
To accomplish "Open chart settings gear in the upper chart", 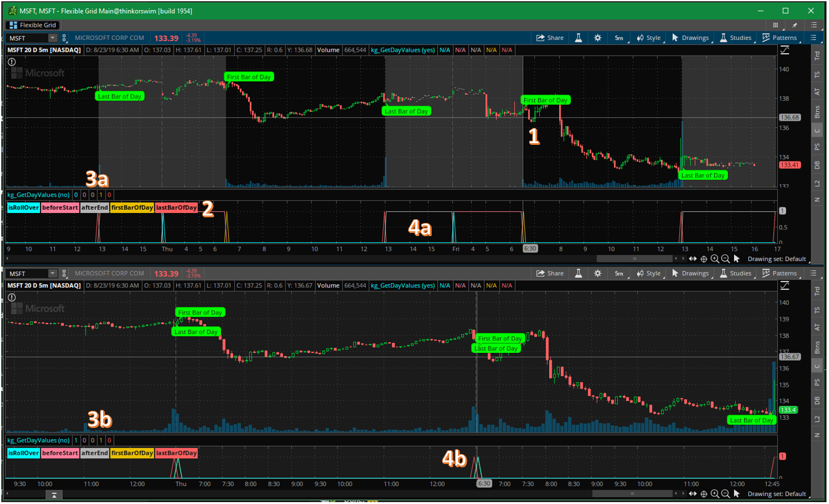I will tap(598, 38).
